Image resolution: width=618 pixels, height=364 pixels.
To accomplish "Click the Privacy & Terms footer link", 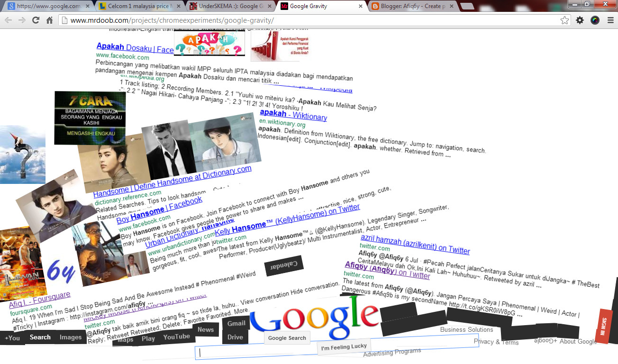I will coord(496,342).
